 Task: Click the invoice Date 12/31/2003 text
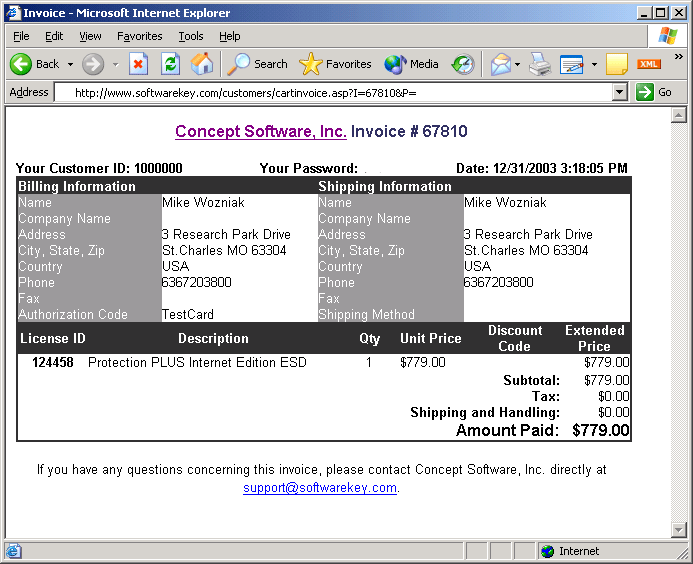point(542,168)
